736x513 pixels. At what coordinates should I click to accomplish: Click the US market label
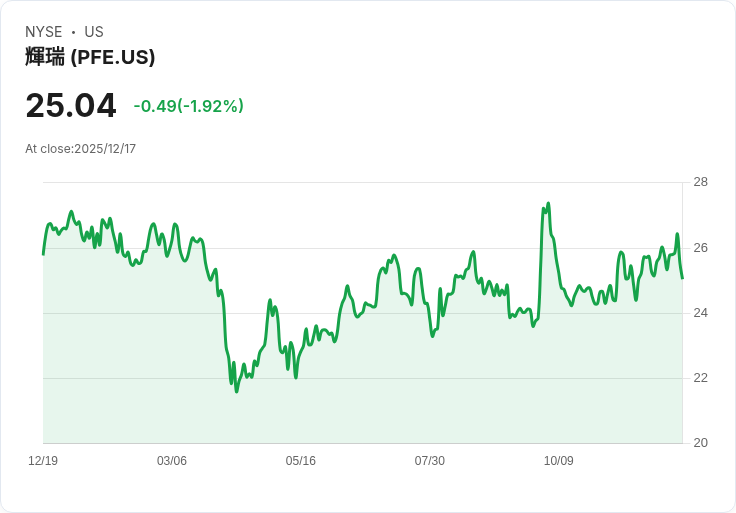[94, 32]
